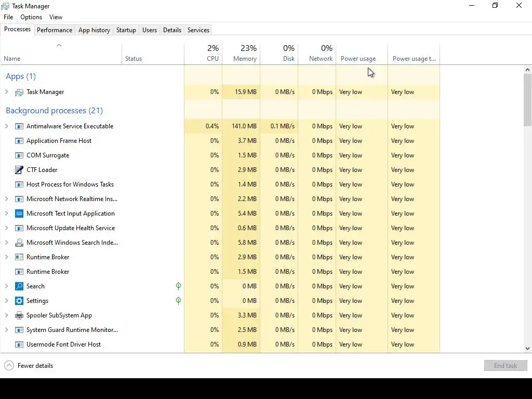Click the Antimalware Service Executable icon
The width and height of the screenshot is (532, 399).
click(x=19, y=126)
